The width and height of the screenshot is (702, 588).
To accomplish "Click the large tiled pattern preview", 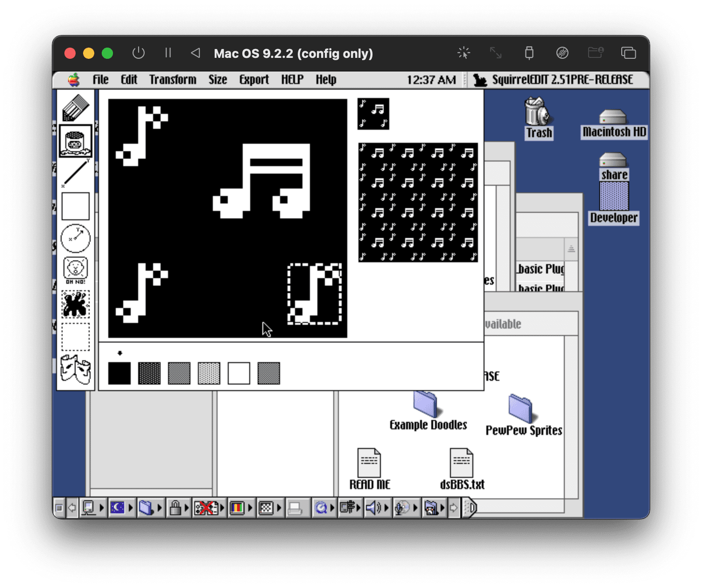I will pos(418,203).
